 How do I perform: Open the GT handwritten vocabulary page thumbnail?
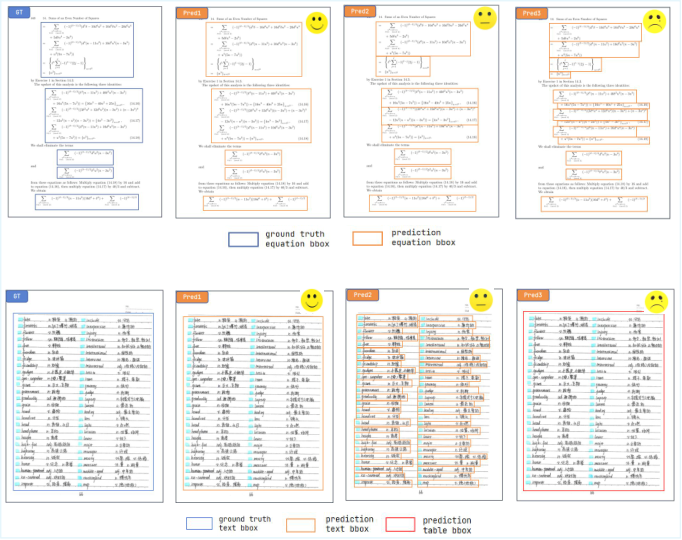click(84, 396)
